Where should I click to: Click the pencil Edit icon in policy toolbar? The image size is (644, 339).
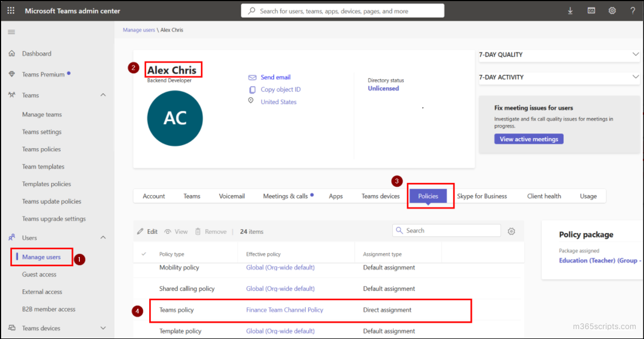coord(140,232)
